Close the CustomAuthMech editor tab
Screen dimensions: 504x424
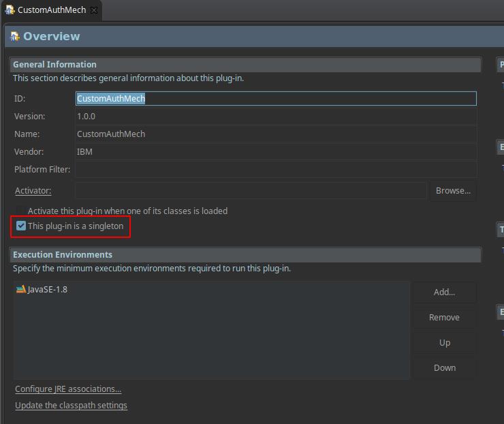94,10
